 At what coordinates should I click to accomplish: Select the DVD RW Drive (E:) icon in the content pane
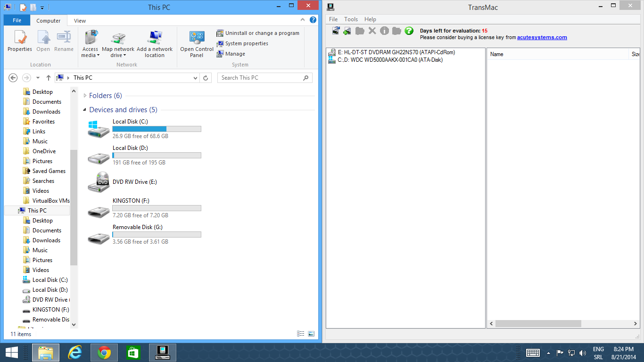pyautogui.click(x=99, y=182)
